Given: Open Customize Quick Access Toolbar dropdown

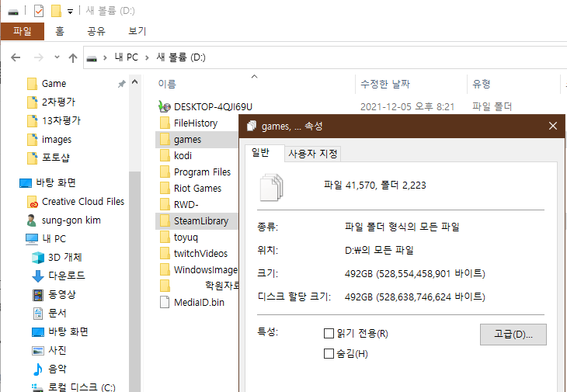Looking at the screenshot, I should tap(70, 12).
